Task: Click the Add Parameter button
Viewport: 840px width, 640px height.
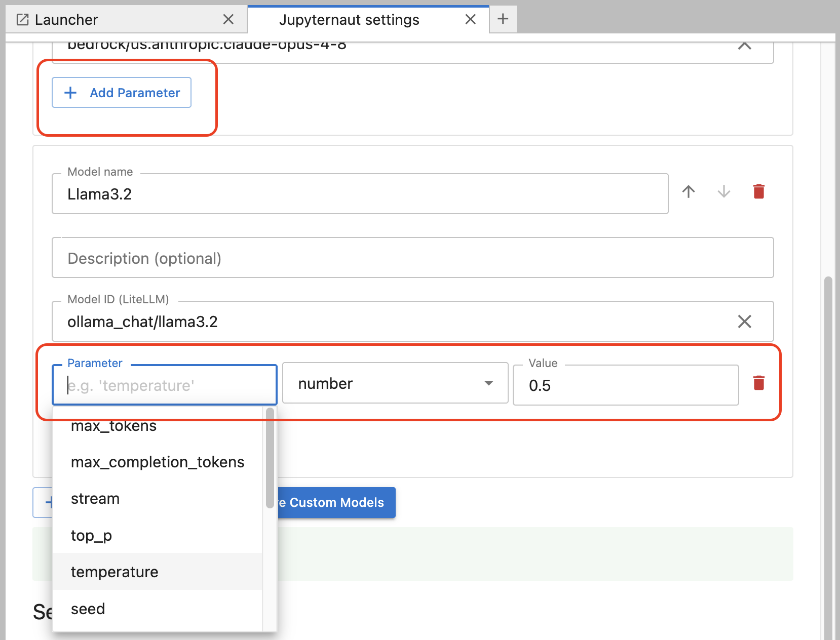Action: [x=122, y=93]
